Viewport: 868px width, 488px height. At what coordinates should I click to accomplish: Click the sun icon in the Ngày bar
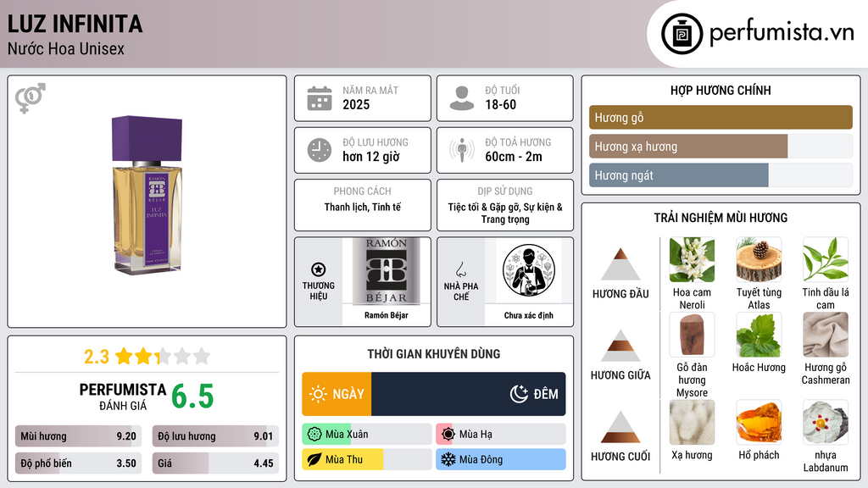(x=319, y=394)
